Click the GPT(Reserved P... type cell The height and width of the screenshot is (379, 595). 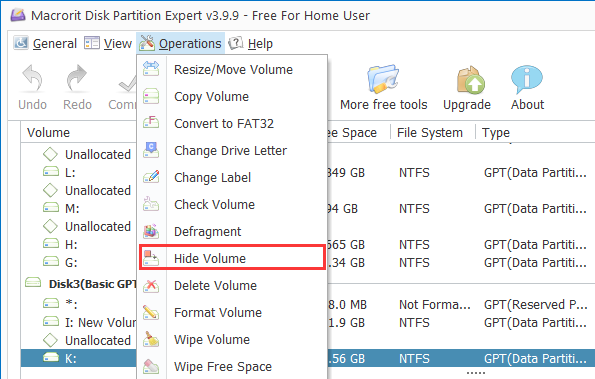[x=535, y=304]
